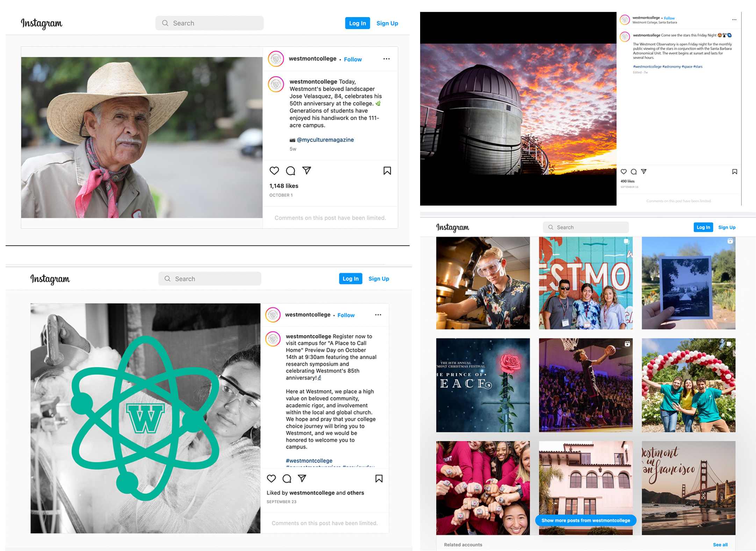756x551 pixels.
Task: Click Sign Up above the Jose Velasquez post
Action: [387, 23]
